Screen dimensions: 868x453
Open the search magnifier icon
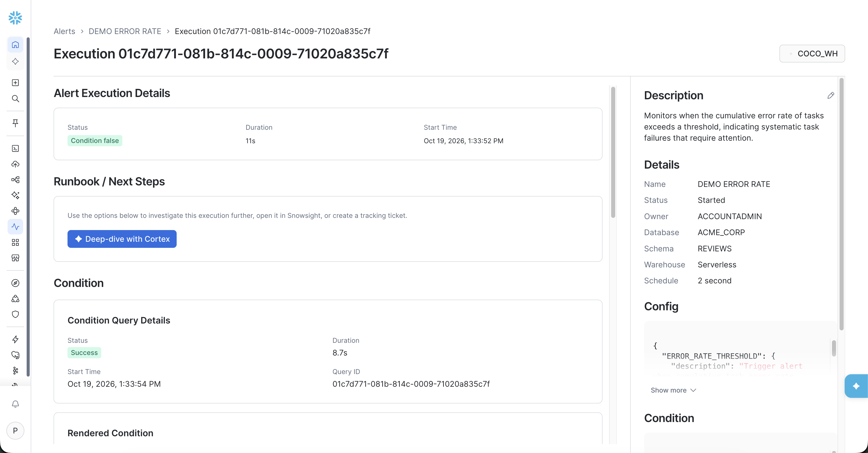click(15, 99)
